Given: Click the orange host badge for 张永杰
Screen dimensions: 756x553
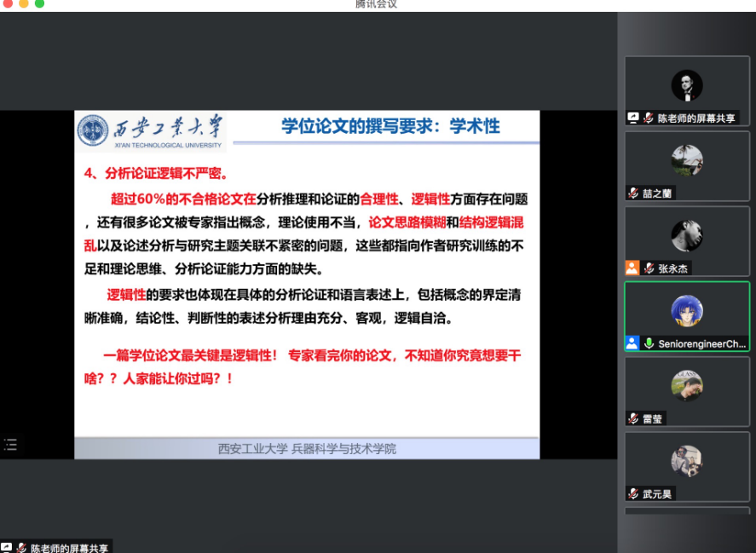Looking at the screenshot, I should (x=632, y=268).
